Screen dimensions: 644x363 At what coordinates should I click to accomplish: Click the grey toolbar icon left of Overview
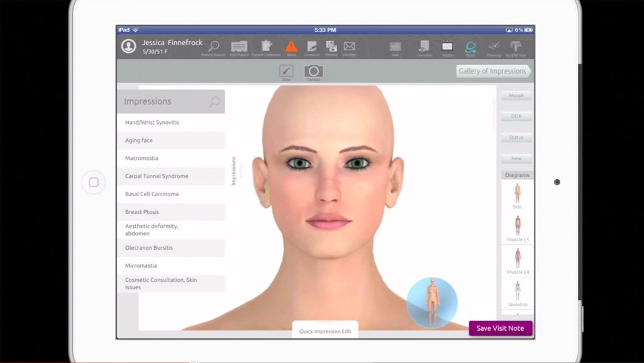click(x=395, y=47)
